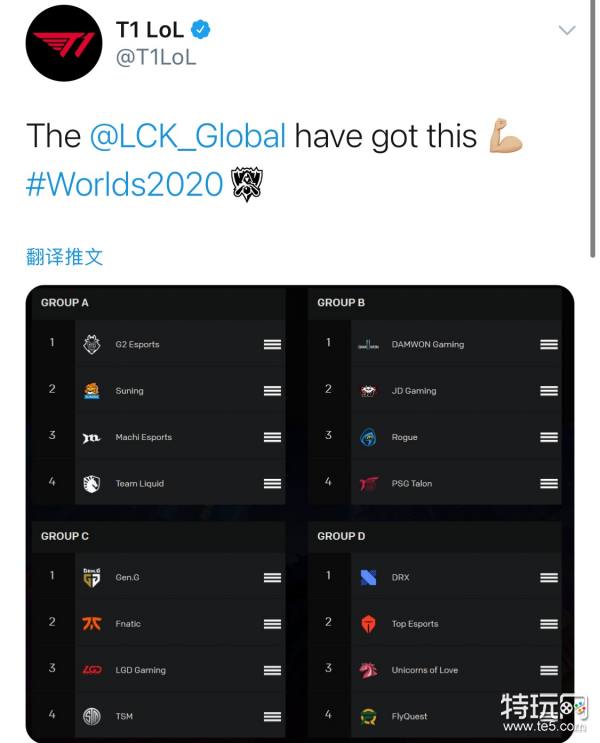This screenshot has height=743, width=600.
Task: Open the #Worlds2020 hashtag link
Action: (x=124, y=185)
